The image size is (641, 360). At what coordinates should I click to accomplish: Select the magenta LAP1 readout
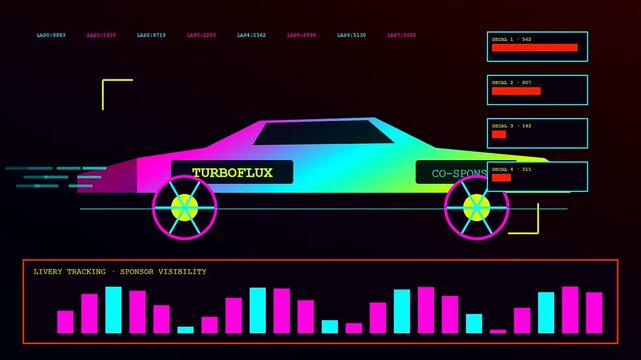coord(101,35)
